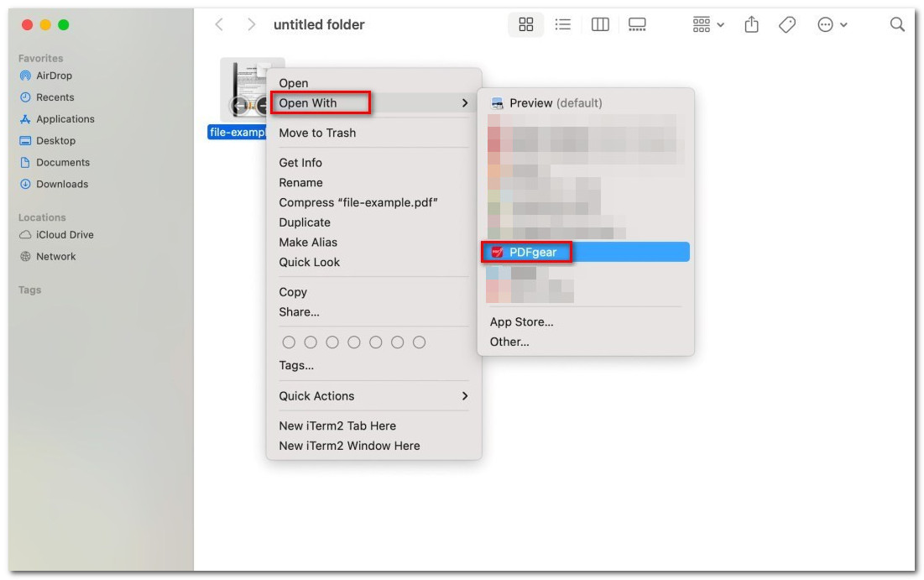Switch Finder to gallery view
924x580 pixels.
tap(637, 25)
